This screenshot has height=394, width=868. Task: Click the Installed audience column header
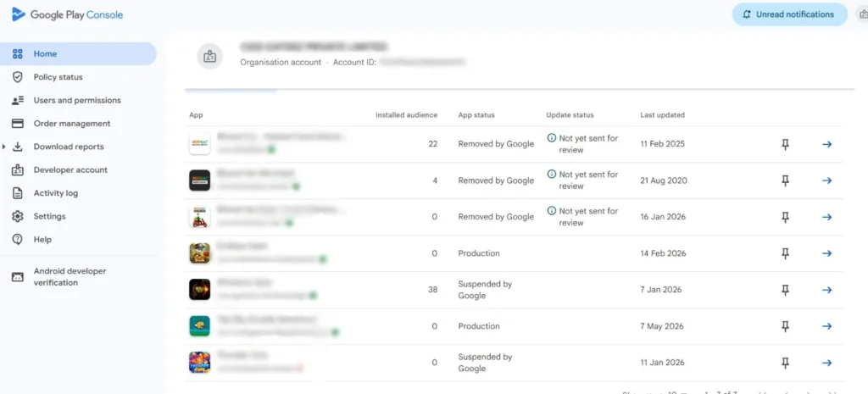(406, 115)
